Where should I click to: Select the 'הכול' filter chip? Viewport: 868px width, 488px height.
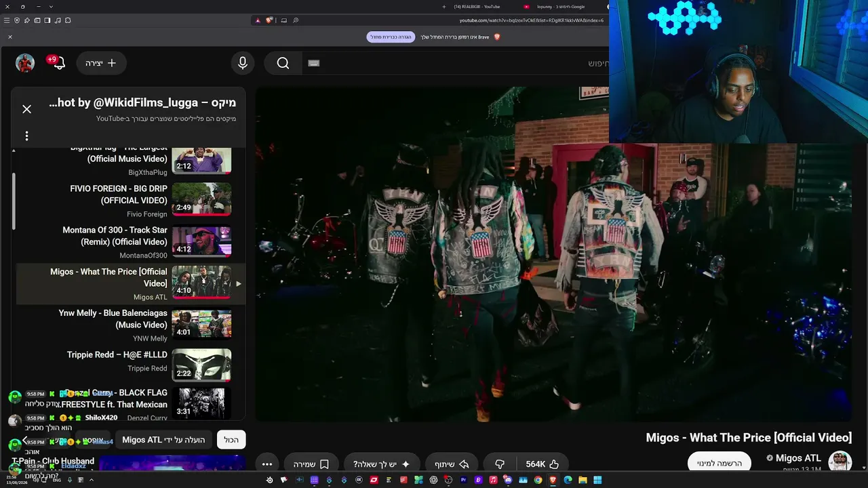coord(231,440)
